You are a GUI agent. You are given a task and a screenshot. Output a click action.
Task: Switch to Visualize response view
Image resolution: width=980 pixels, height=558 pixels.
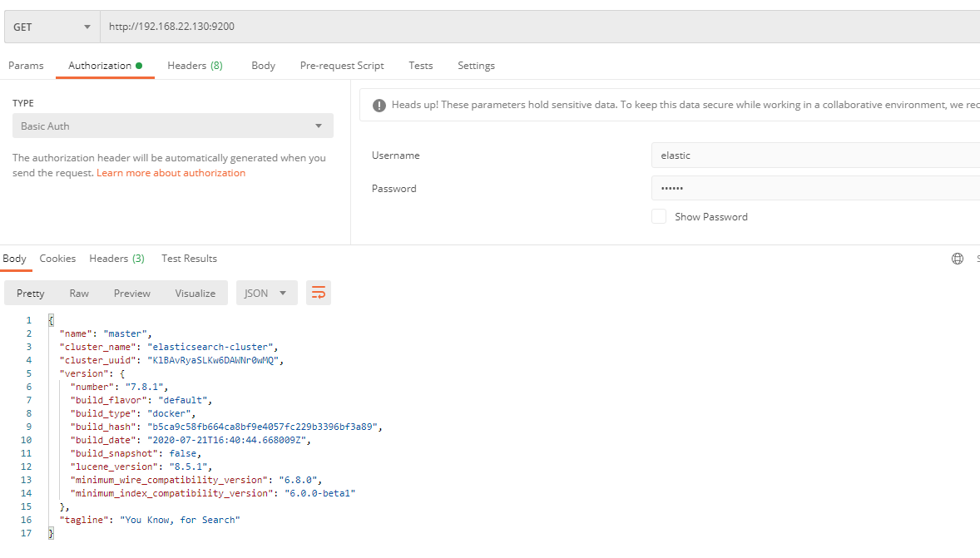coord(195,293)
